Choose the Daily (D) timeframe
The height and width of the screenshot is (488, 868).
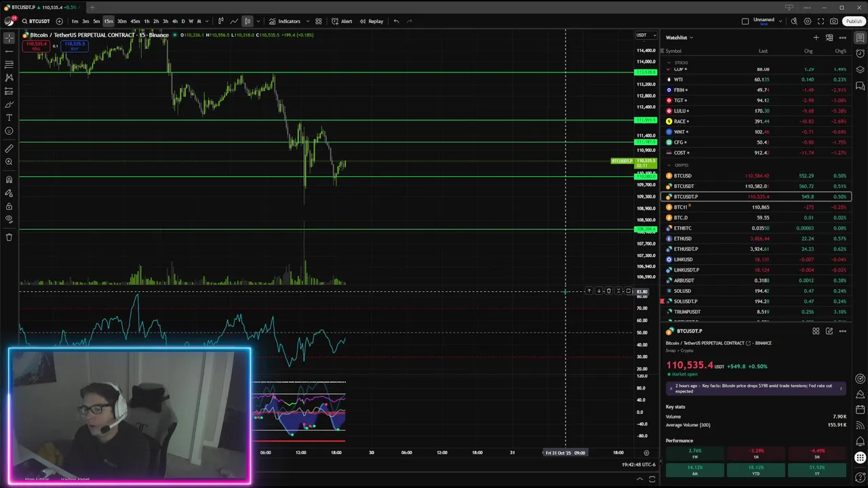click(182, 21)
